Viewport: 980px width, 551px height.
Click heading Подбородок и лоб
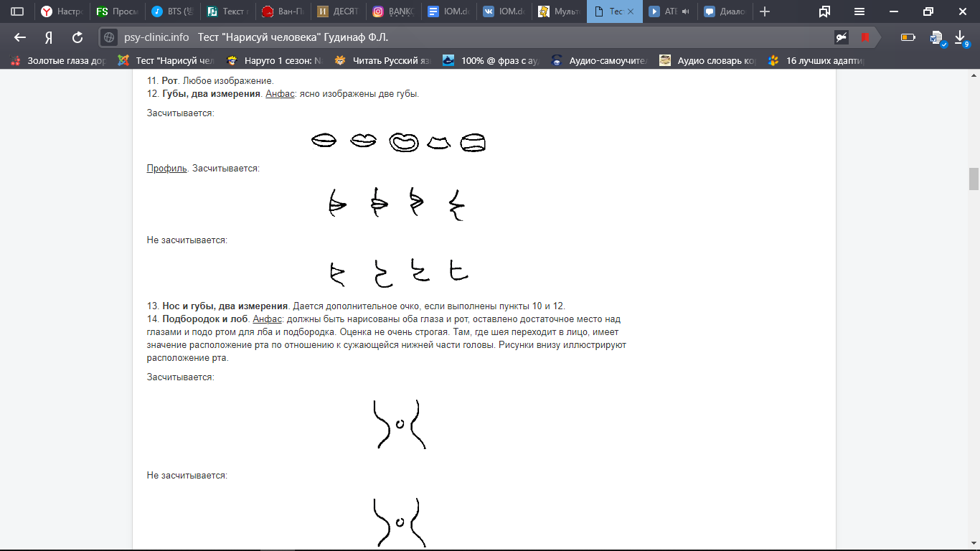point(205,319)
